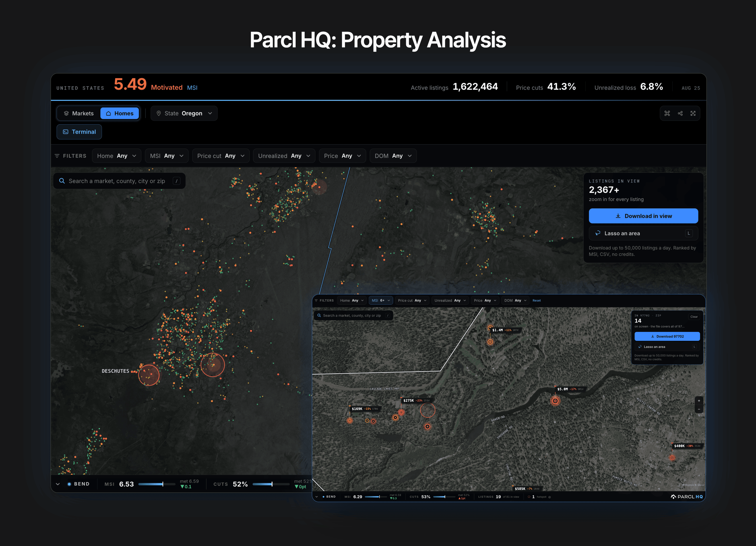756x546 pixels.
Task: Open the MSI Any filter dropdown
Action: [x=167, y=156]
